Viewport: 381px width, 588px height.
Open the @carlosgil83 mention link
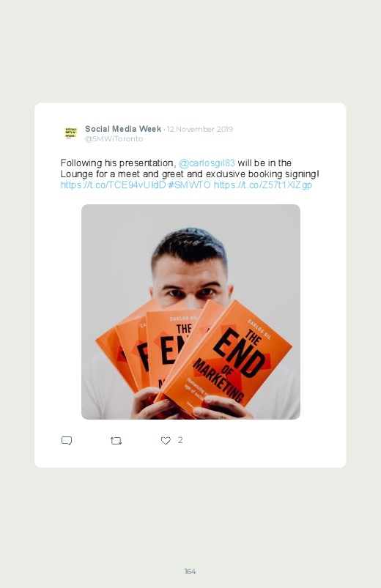[207, 163]
